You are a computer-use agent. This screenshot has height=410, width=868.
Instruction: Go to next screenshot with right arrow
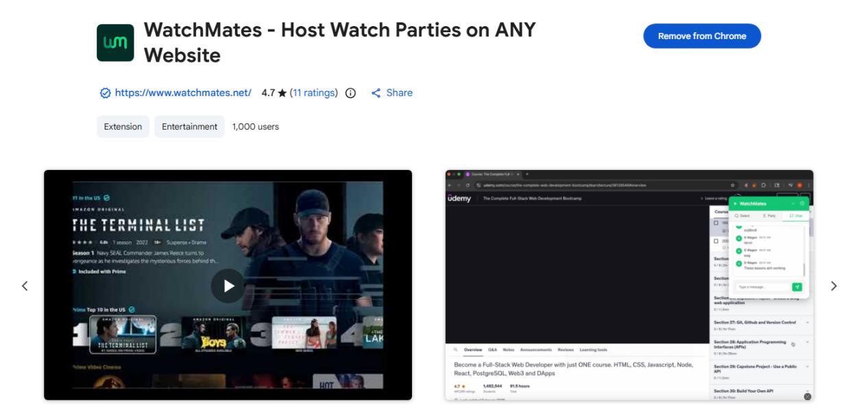pyautogui.click(x=834, y=286)
